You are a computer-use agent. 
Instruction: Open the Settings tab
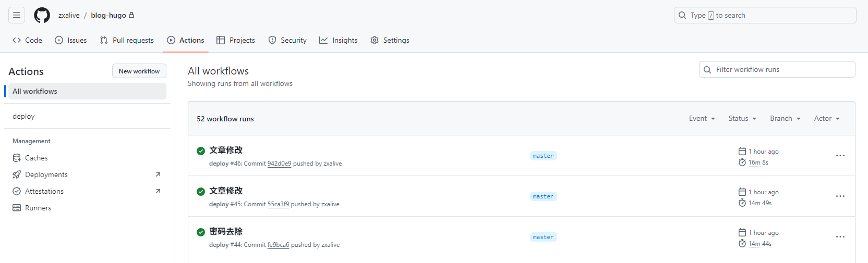[390, 40]
